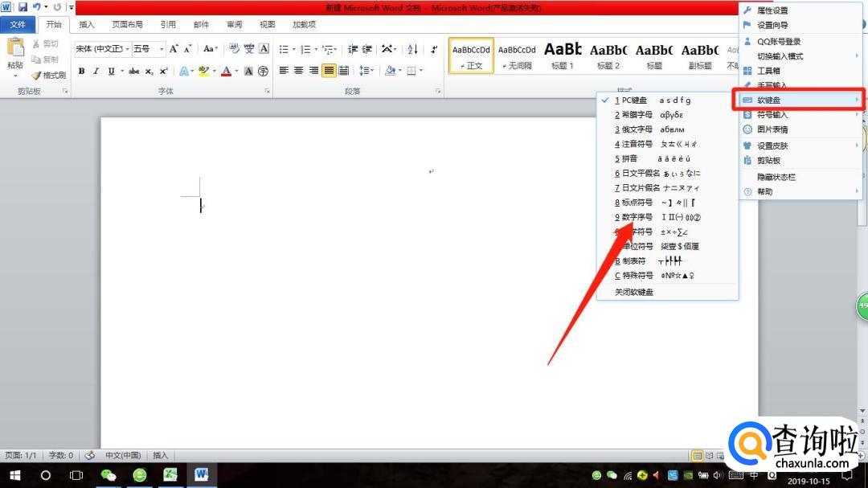Toggle the 插入 overtype mode in status bar
This screenshot has width=868, height=488.
click(161, 455)
